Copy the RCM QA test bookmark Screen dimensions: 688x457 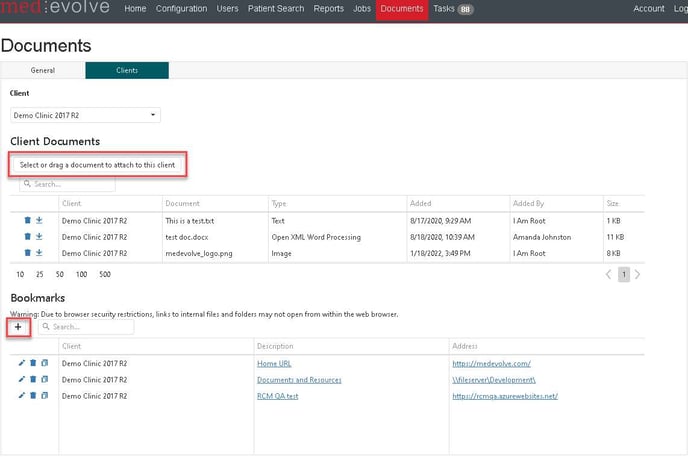pyautogui.click(x=43, y=396)
